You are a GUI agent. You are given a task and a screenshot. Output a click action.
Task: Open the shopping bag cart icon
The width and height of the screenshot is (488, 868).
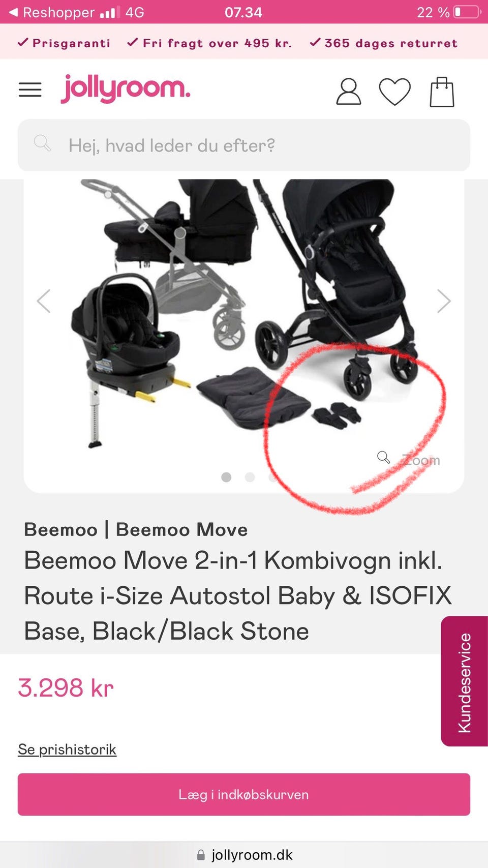(442, 92)
